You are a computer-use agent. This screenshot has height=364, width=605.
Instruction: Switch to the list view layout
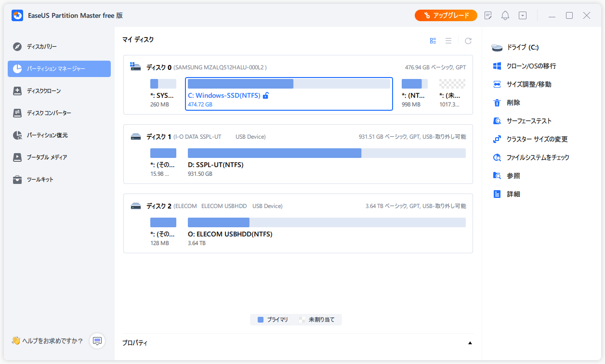tap(448, 40)
